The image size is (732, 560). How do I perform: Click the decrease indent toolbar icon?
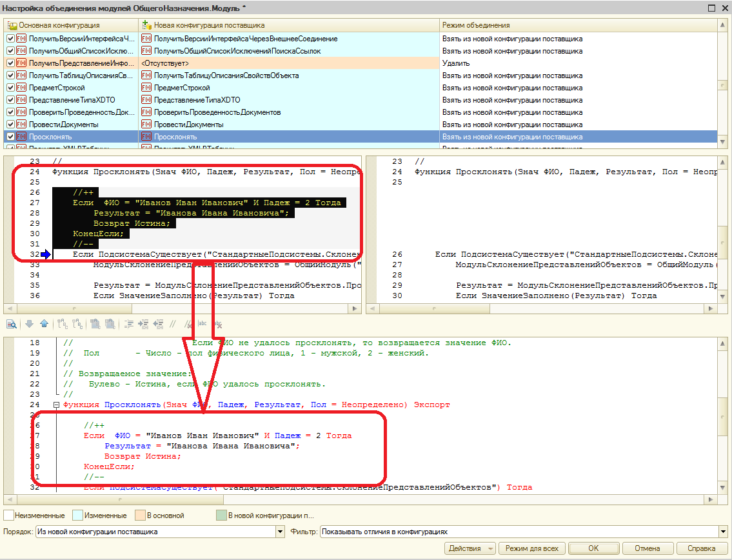tap(158, 324)
